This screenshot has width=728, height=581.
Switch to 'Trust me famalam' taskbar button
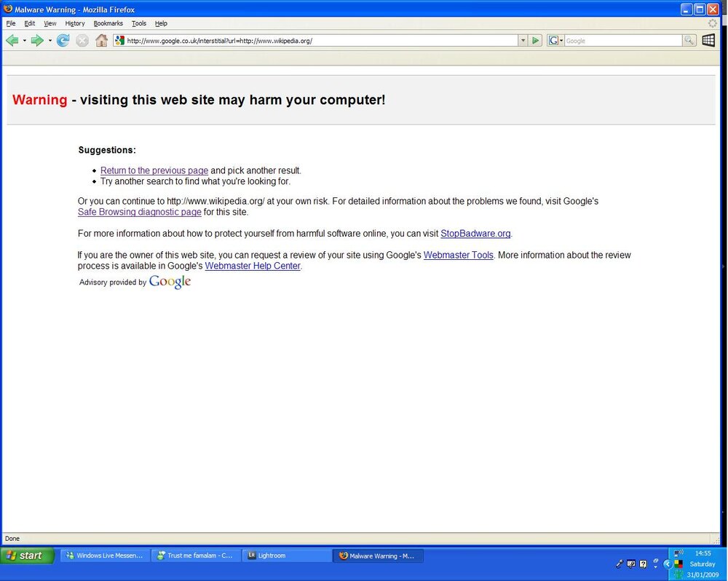[x=195, y=556]
